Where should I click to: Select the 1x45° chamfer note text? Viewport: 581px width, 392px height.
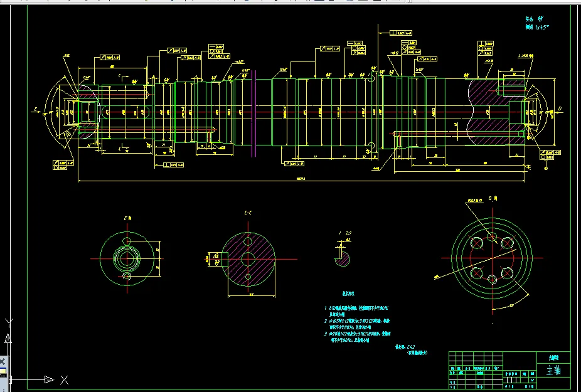537,27
